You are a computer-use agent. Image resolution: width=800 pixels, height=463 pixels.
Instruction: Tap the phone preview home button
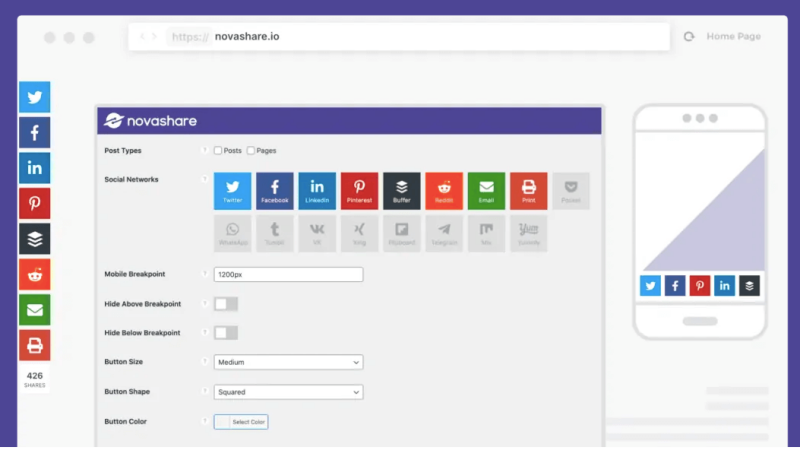tap(700, 322)
